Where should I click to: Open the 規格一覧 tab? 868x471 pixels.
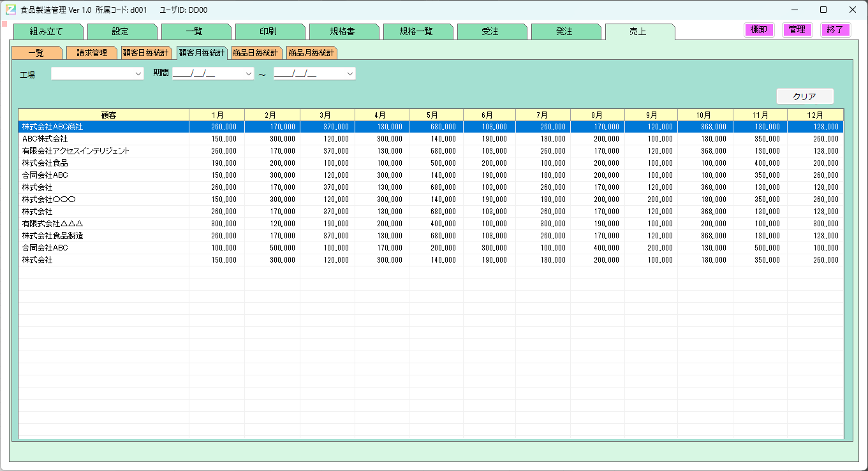[417, 31]
